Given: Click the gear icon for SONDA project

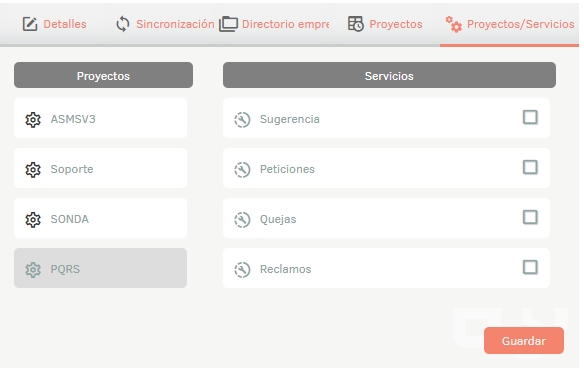Looking at the screenshot, I should (x=33, y=219).
